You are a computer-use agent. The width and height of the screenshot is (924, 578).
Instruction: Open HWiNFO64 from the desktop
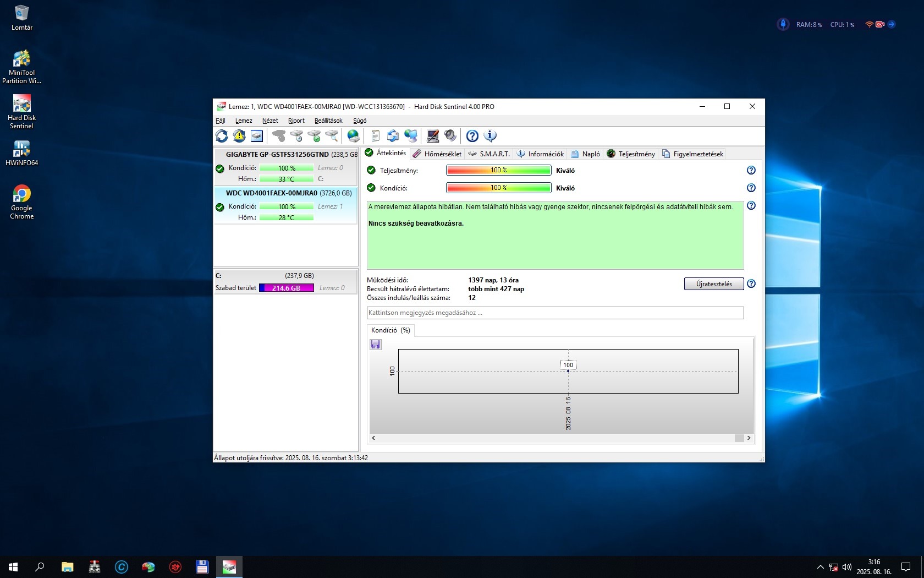click(x=21, y=152)
